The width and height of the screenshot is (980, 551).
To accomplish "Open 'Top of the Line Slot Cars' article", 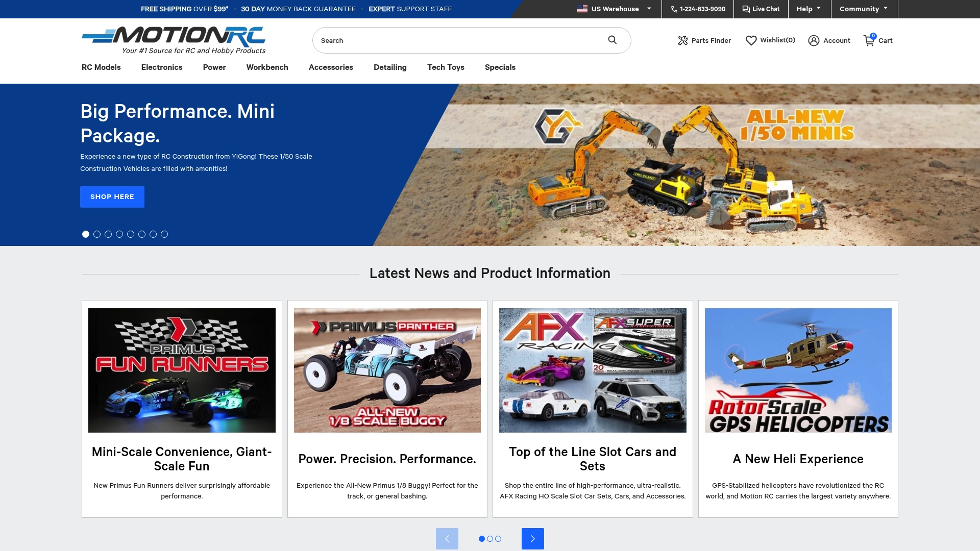I will click(593, 459).
